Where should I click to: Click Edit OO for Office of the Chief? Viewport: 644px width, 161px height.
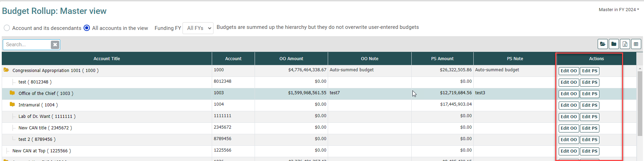pos(569,94)
